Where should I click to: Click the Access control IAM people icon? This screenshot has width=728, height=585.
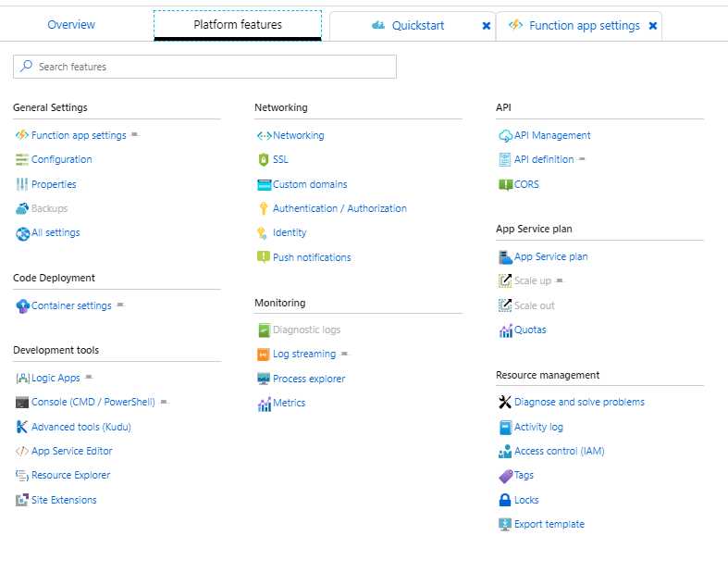tap(505, 452)
